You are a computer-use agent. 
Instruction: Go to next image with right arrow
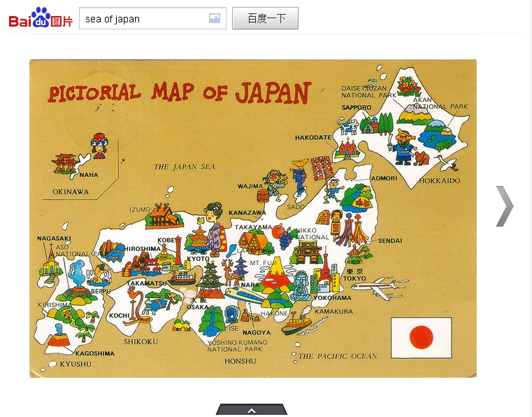point(504,206)
